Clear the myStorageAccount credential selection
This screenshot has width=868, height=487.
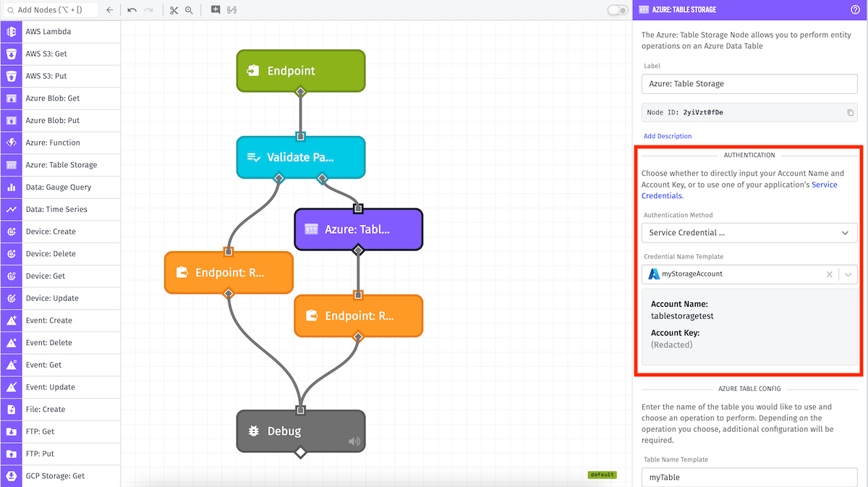click(830, 274)
